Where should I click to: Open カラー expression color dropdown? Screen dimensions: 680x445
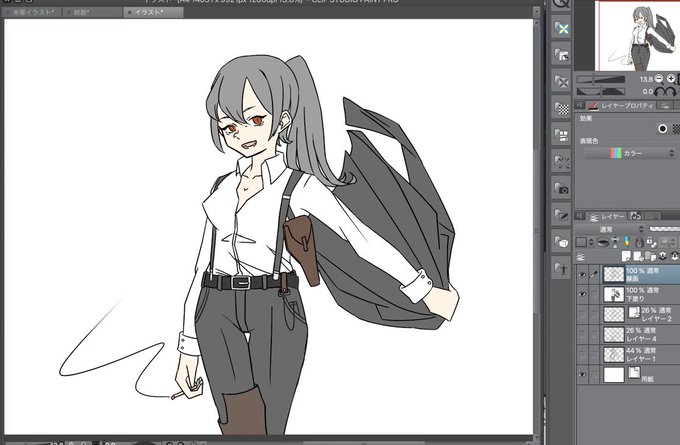(x=630, y=153)
